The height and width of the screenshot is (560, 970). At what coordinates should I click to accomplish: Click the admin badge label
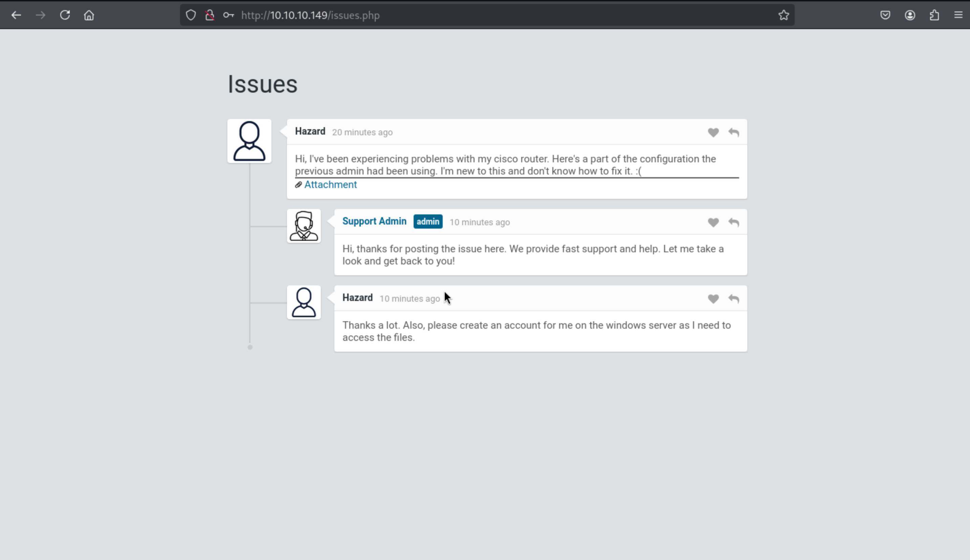pyautogui.click(x=428, y=221)
